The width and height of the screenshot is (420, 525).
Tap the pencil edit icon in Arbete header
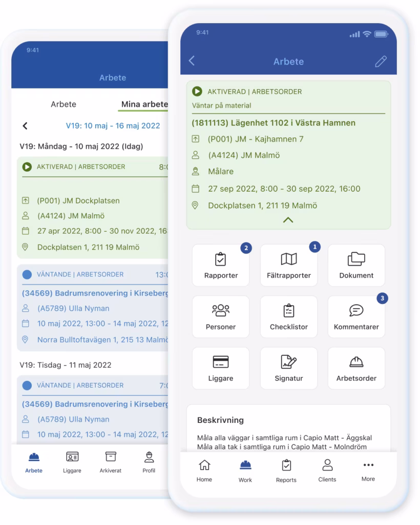(381, 62)
